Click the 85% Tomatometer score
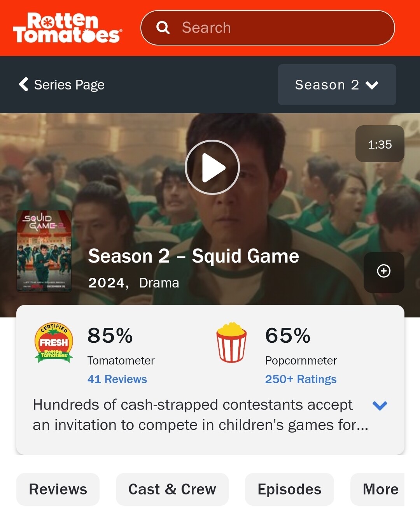Image resolution: width=420 pixels, height=510 pixels. point(110,335)
